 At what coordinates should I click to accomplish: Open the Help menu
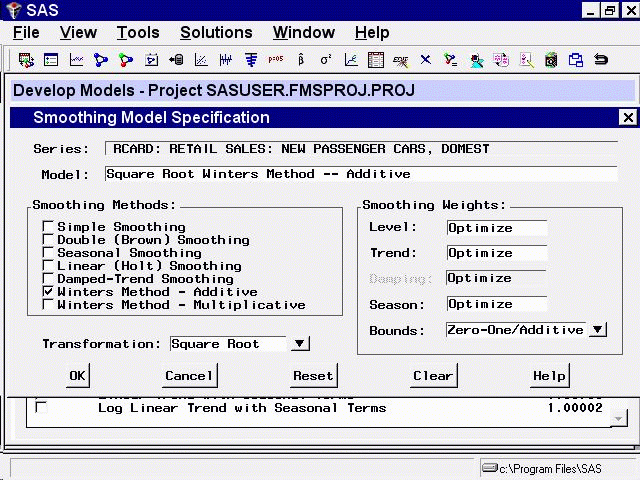point(372,32)
